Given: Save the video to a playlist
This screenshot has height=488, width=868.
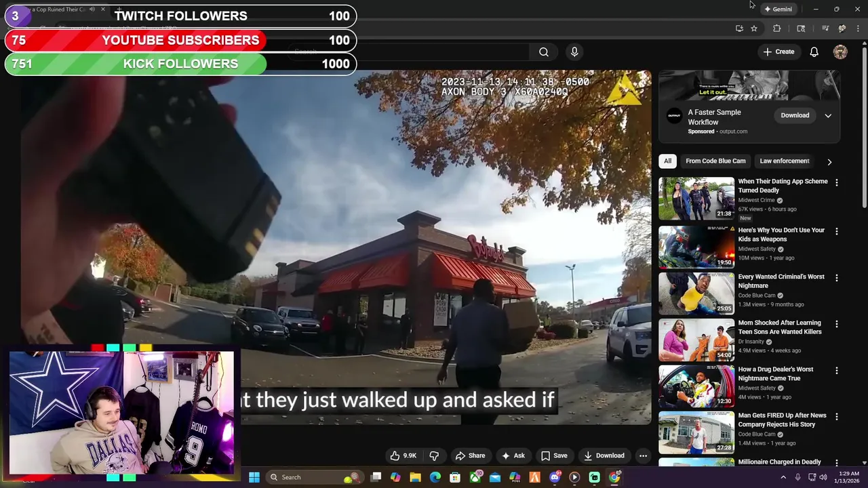Looking at the screenshot, I should pyautogui.click(x=554, y=455).
